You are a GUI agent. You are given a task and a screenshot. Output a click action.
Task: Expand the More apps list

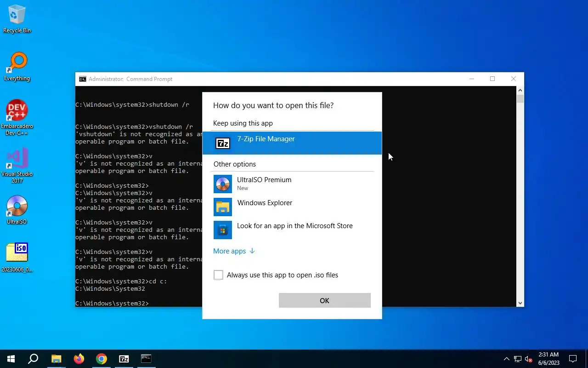tap(234, 251)
